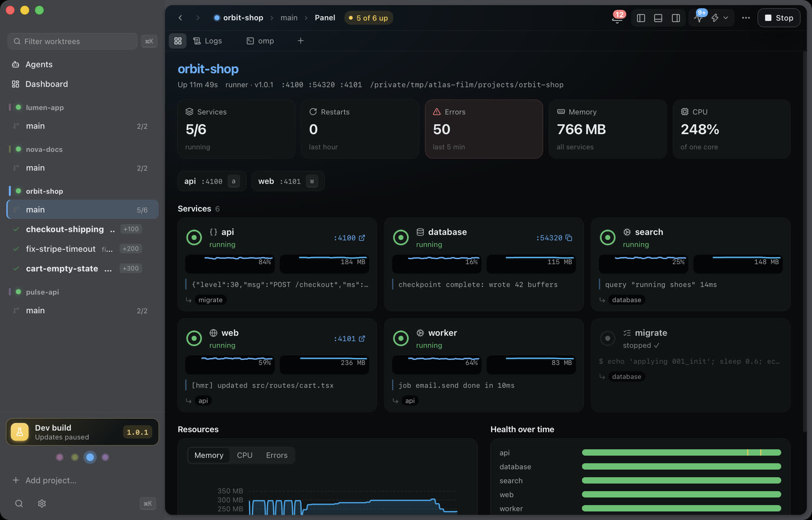The width and height of the screenshot is (812, 520).
Task: Open the web :4101 quick link chip
Action: [x=287, y=181]
